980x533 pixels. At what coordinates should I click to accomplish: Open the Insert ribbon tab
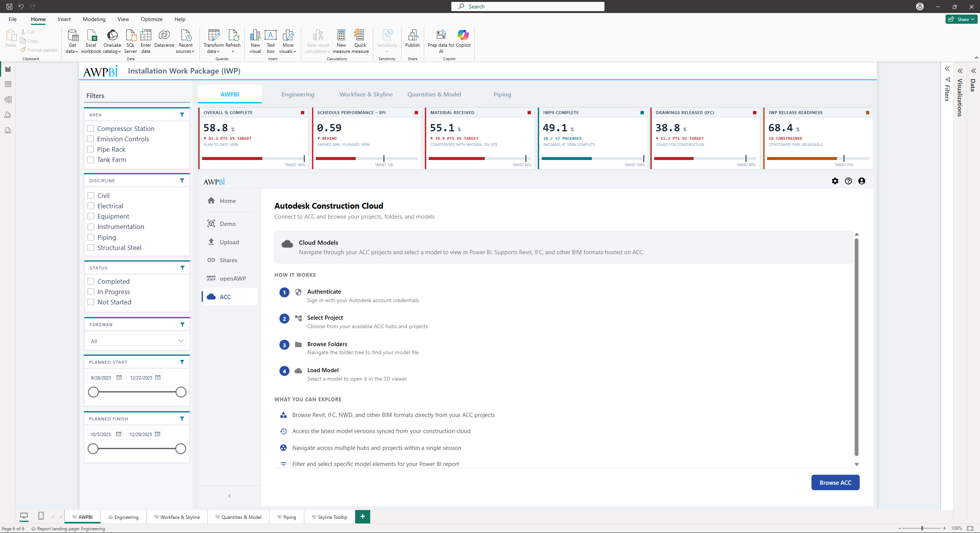[x=64, y=19]
